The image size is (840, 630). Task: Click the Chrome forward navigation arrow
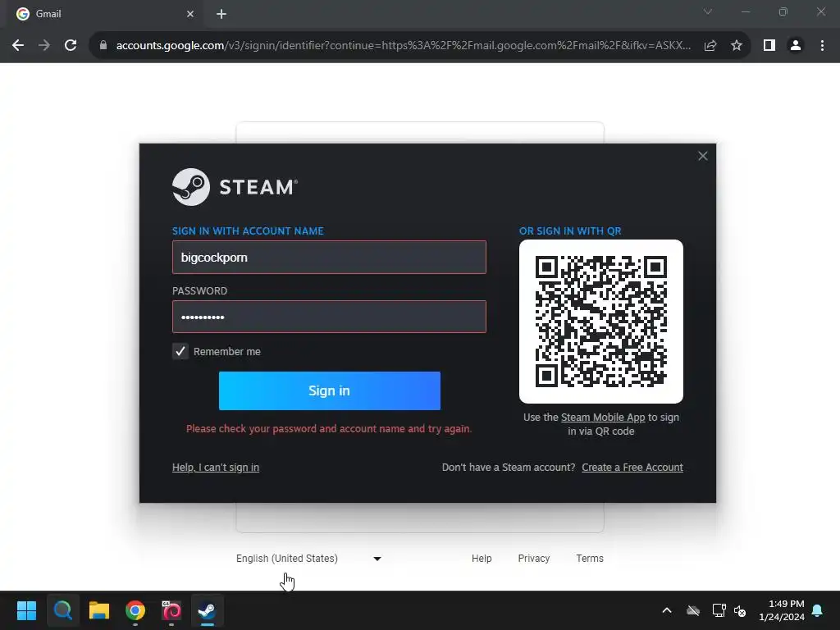44,46
